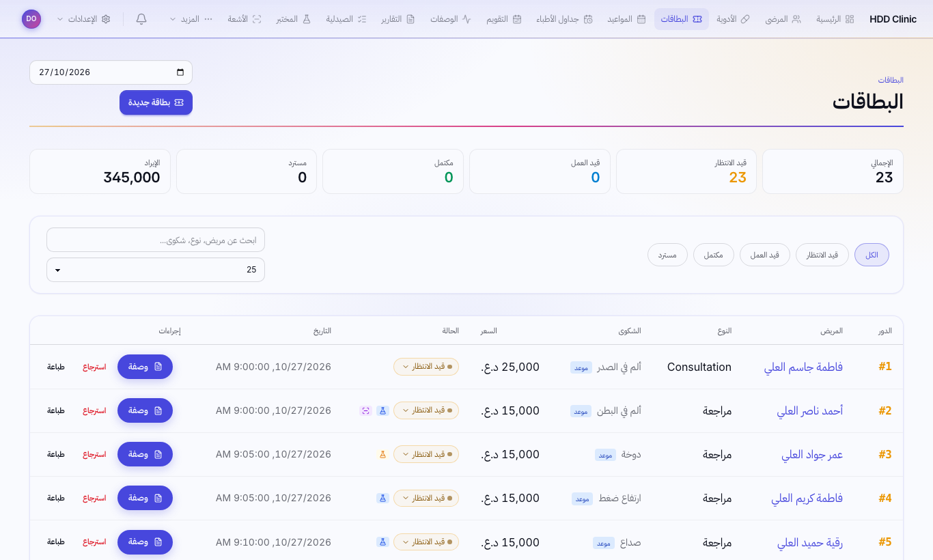This screenshot has height=560, width=933.
Task: Click the lab flask icon in row #4
Action: [x=382, y=499]
